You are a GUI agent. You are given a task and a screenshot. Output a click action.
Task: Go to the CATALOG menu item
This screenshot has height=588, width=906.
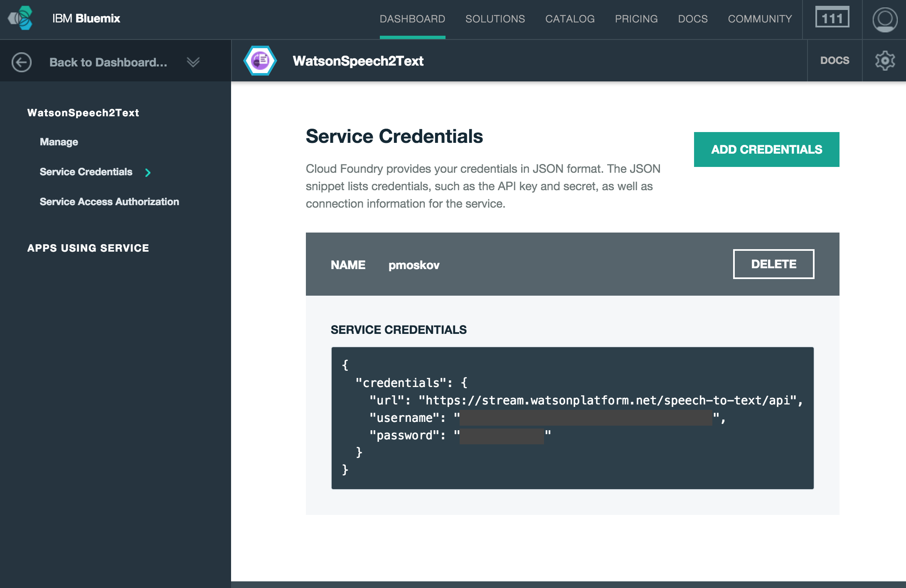pyautogui.click(x=570, y=19)
